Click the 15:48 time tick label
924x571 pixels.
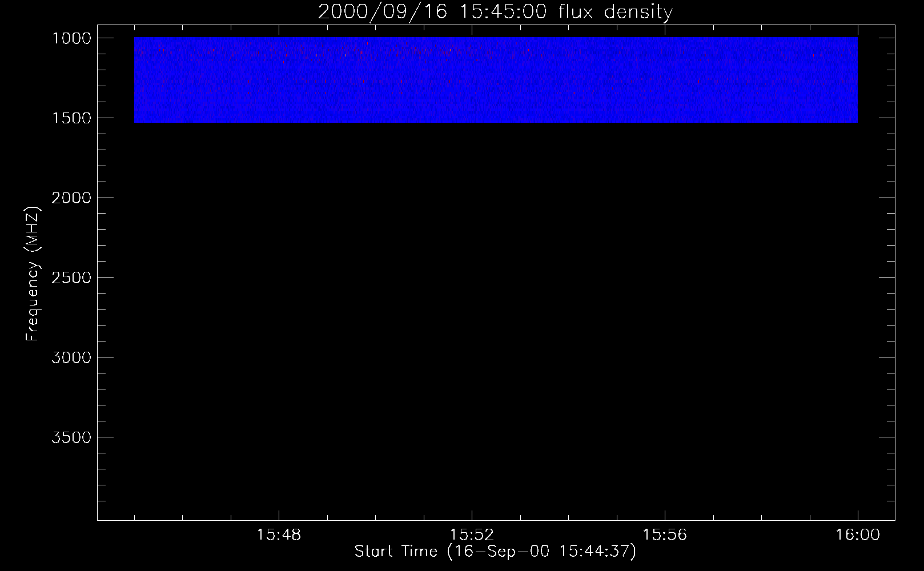coord(279,535)
